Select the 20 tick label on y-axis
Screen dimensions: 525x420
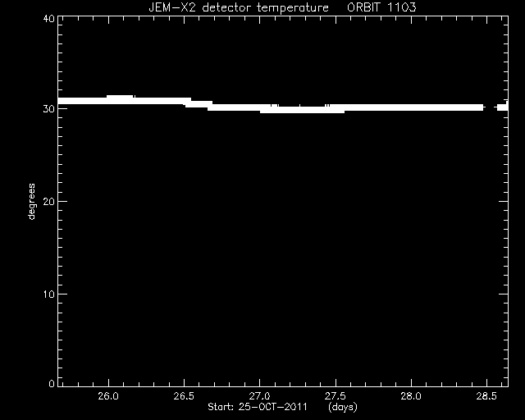tap(49, 201)
